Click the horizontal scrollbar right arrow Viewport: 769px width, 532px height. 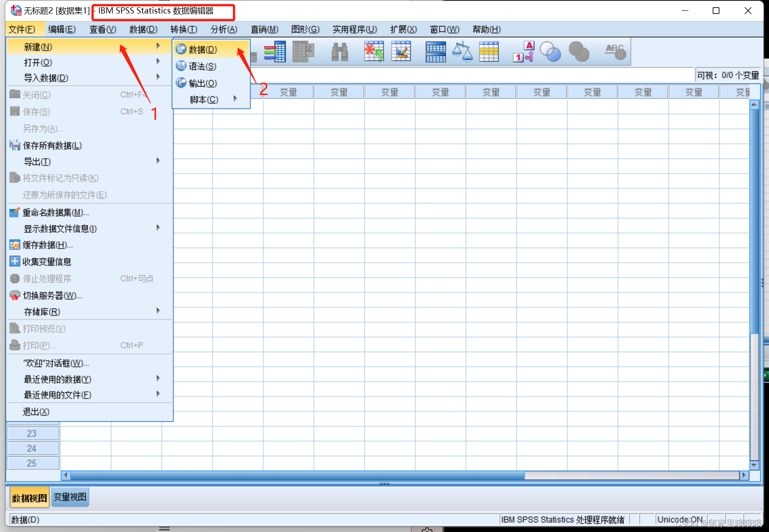744,475
